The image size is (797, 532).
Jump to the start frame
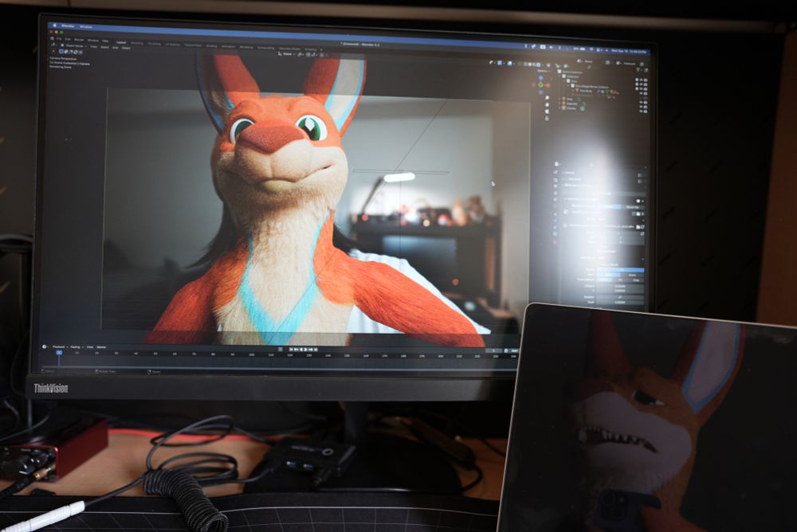291,350
